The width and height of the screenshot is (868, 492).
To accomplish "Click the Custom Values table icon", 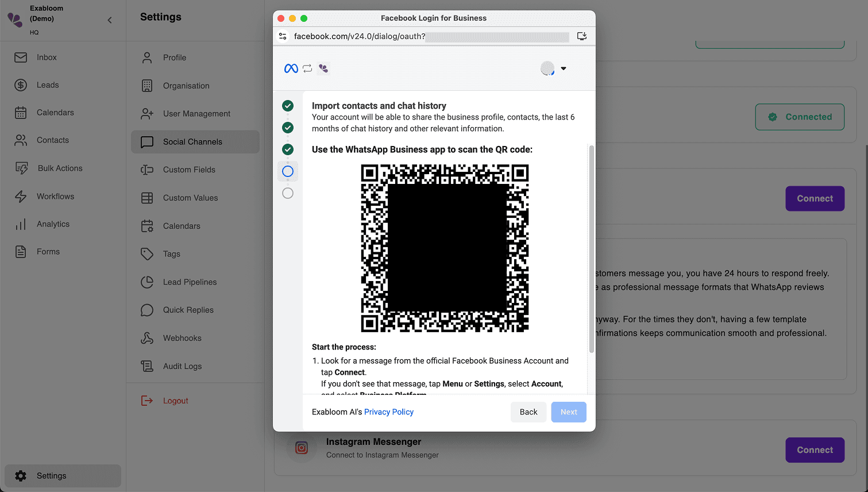I will (147, 198).
